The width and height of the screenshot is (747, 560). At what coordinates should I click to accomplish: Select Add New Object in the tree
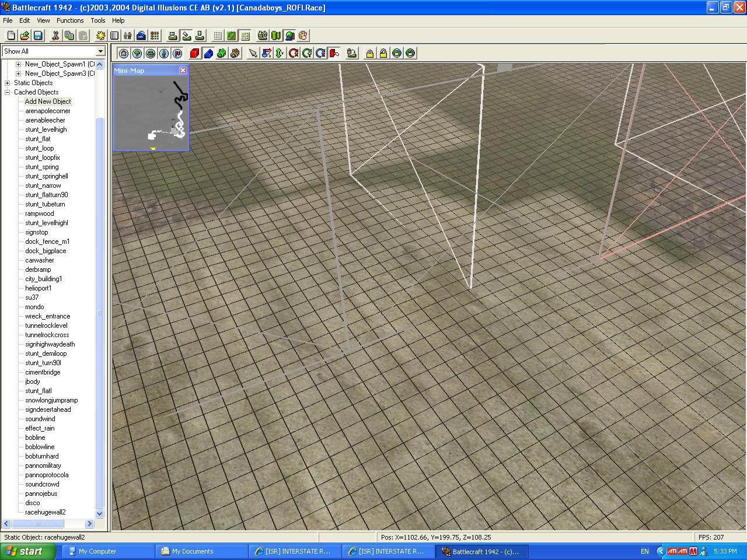point(48,101)
